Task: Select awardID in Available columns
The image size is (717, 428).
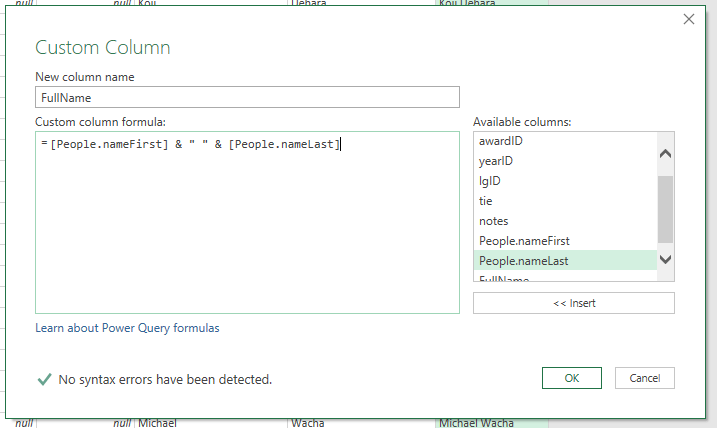Action: 501,141
